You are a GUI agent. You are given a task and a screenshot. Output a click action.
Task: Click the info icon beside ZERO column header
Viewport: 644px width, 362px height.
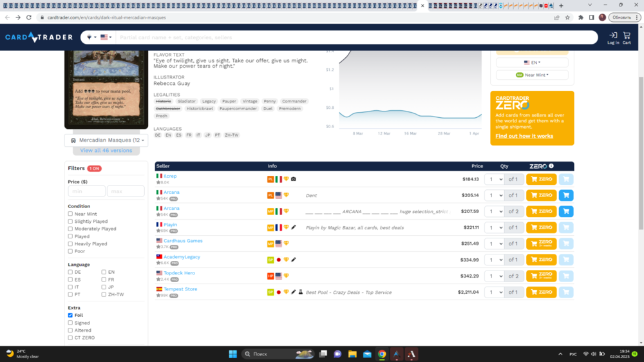point(551,166)
